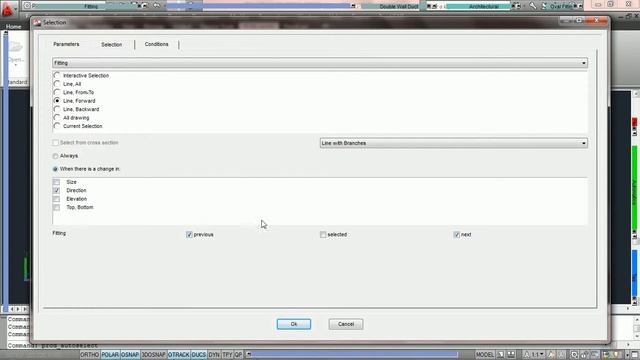Screen dimensions: 640x360
Task: Switch to the Conditions tab
Action: point(156,44)
